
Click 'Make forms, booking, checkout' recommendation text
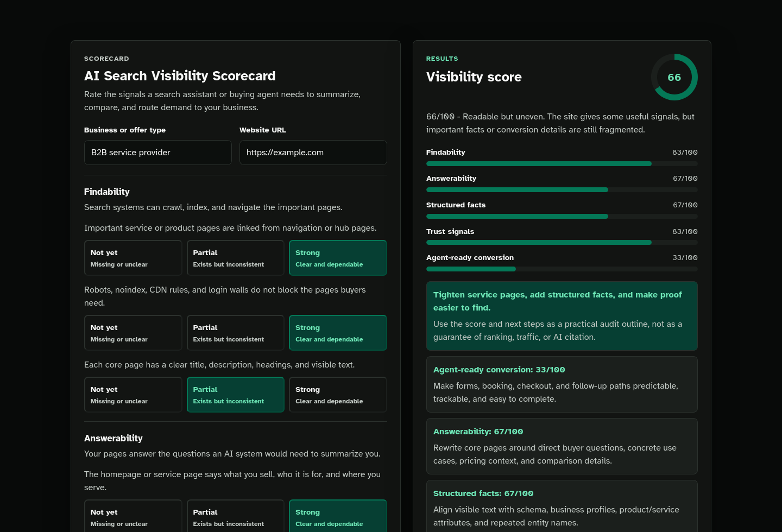click(556, 392)
